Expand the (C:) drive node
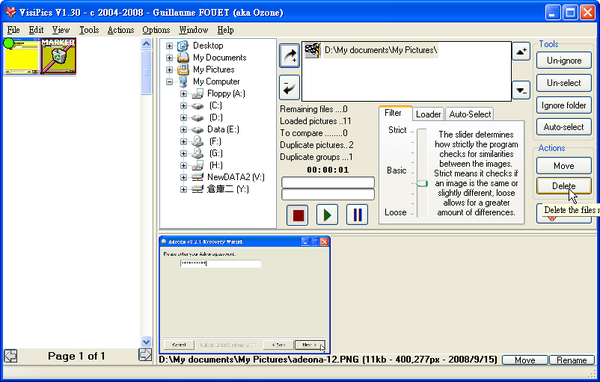Viewport: 600px width, 382px height. tap(183, 106)
